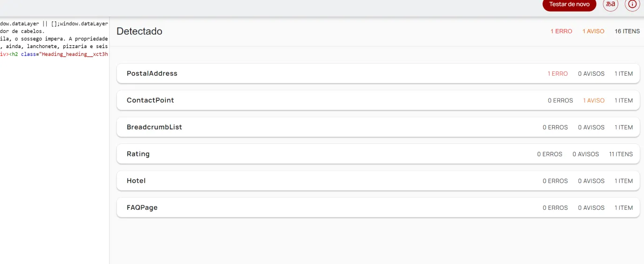This screenshot has width=644, height=264.
Task: Click the 1 ITEM label in Hotel row
Action: pos(624,181)
